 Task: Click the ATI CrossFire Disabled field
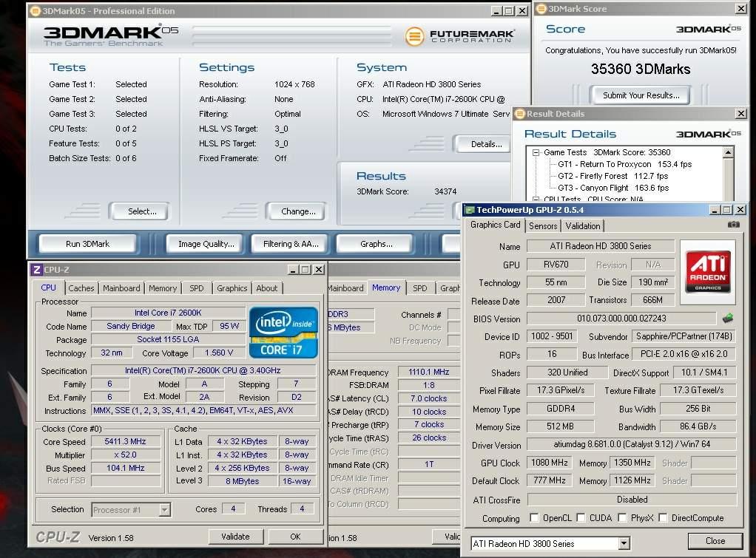click(x=632, y=500)
